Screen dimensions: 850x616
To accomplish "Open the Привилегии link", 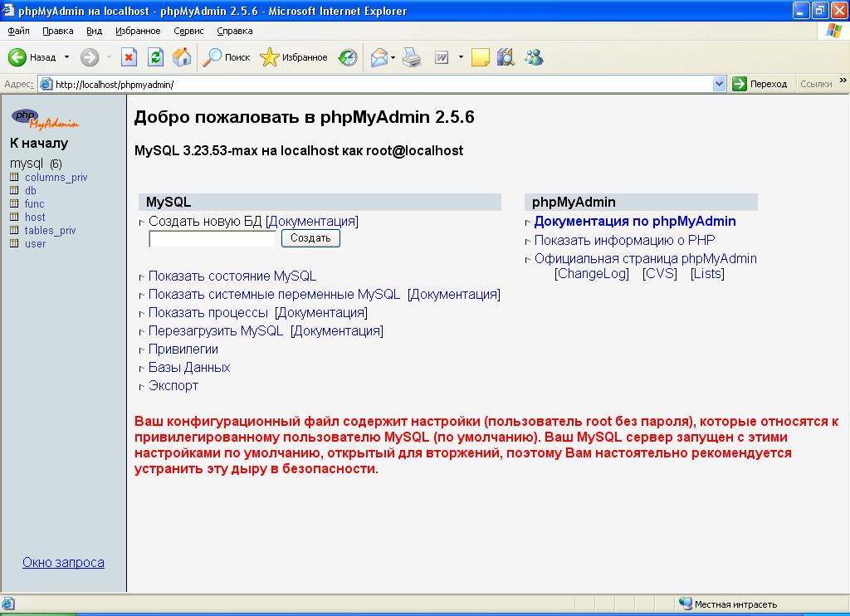I will [x=183, y=349].
